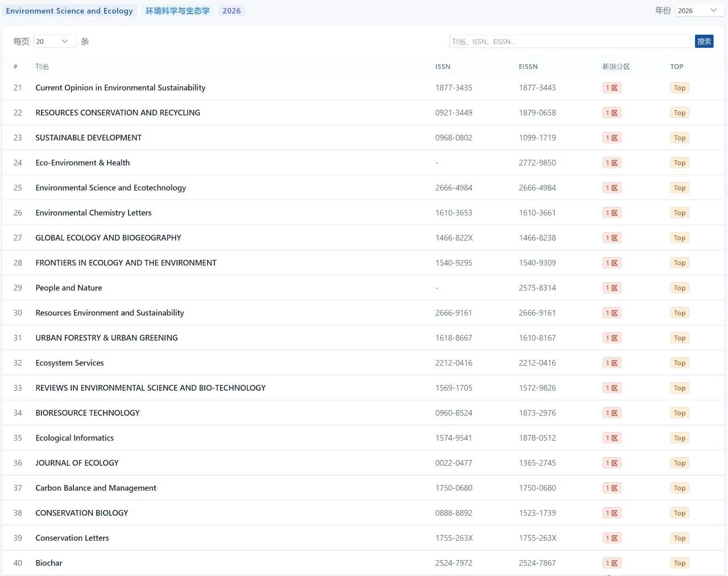Click the Top badge for Conservation Letters

point(679,538)
